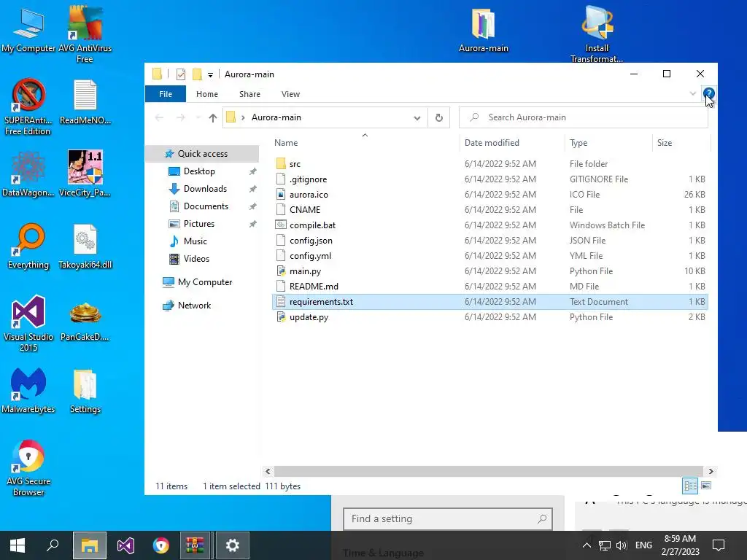This screenshot has height=560, width=747.
Task: Open Malwarebytes desktop shortcut
Action: 28,390
